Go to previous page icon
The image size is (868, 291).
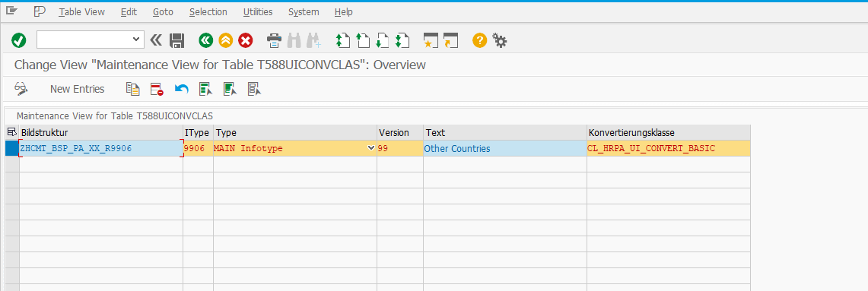tap(363, 40)
